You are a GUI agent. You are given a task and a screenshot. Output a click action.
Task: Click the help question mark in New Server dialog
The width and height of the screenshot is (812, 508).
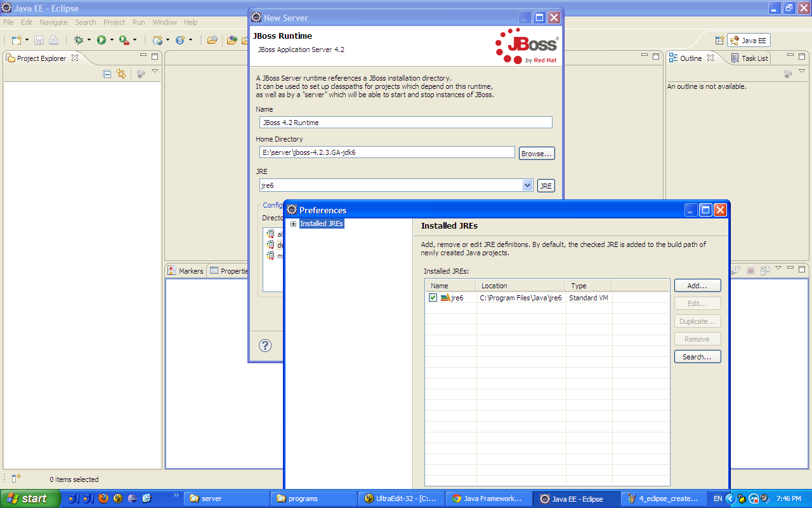click(x=265, y=346)
